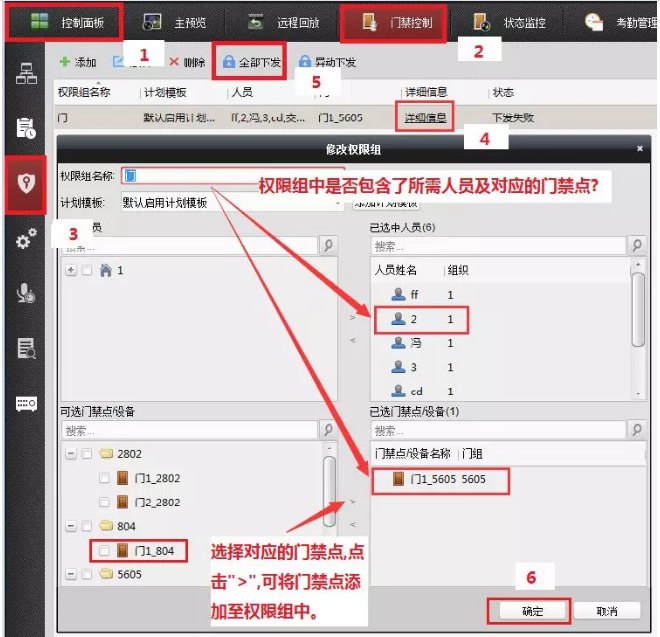The height and width of the screenshot is (637, 660).
Task: Open the device controller sidebar icon
Action: (26, 403)
